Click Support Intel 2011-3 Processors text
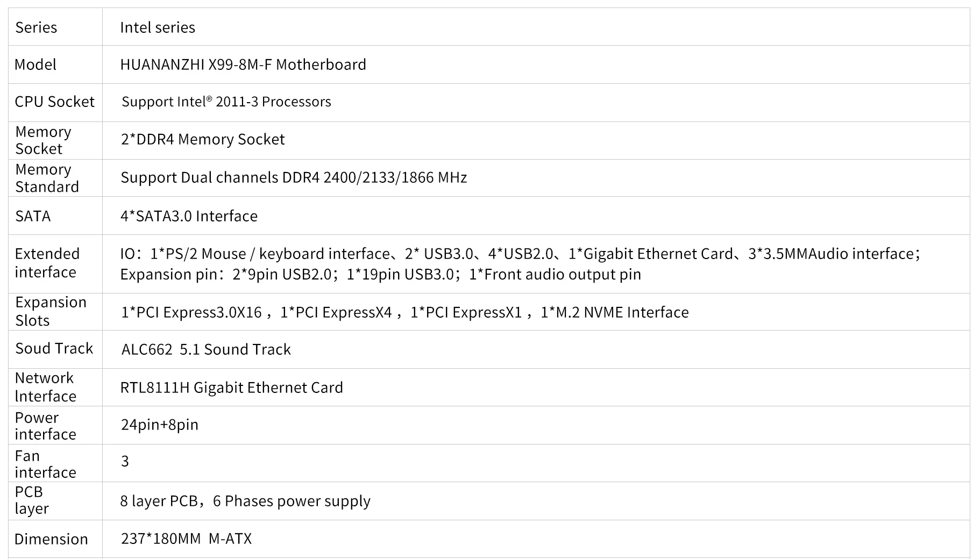Image resolution: width=980 pixels, height=559 pixels. click(x=226, y=102)
